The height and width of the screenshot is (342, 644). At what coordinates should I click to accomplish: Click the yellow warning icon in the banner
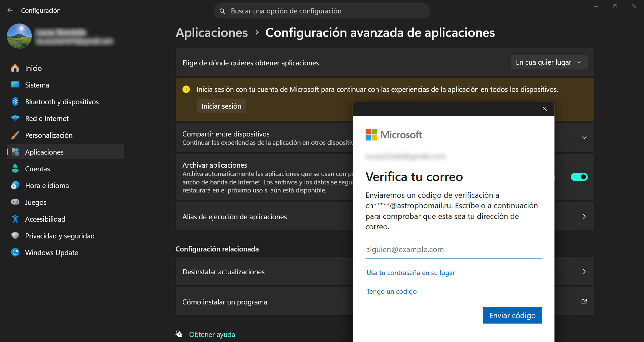coord(186,89)
